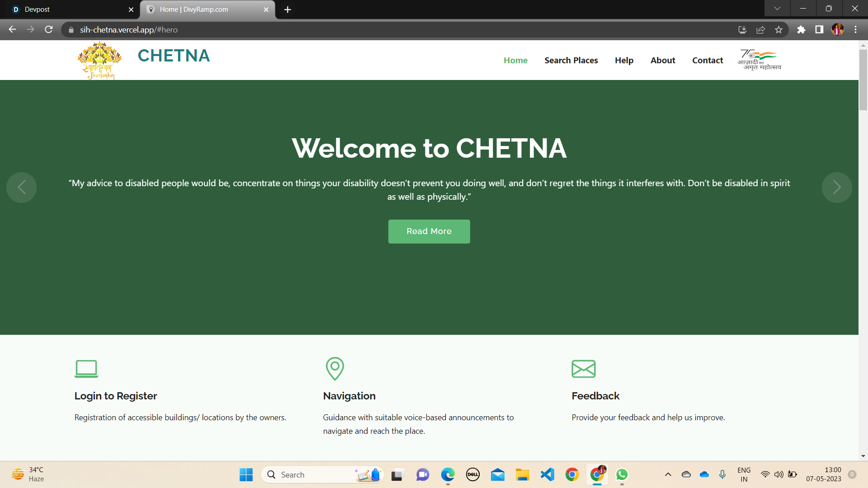Click the Navigation map pin icon

click(x=335, y=369)
